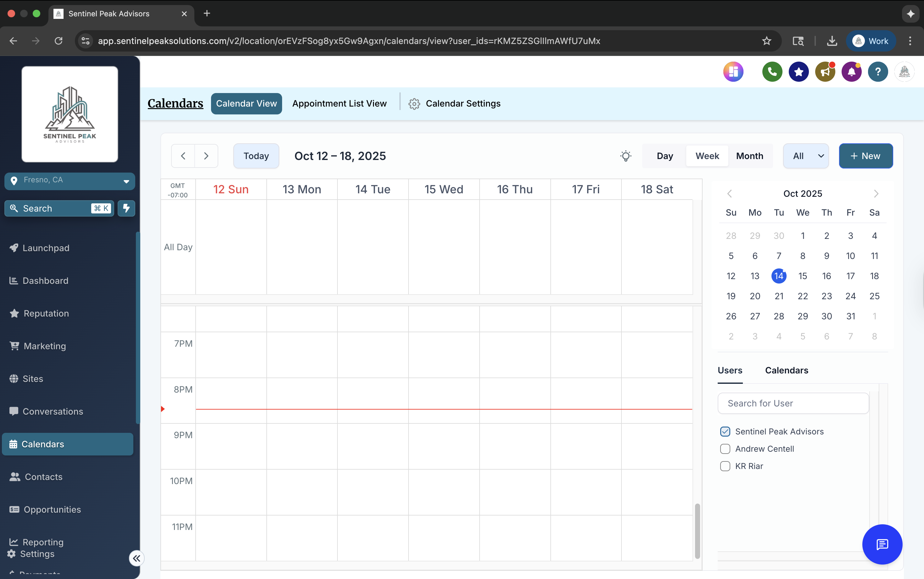
Task: Uncheck the Sentinel Peak Advisors user
Action: (x=725, y=431)
